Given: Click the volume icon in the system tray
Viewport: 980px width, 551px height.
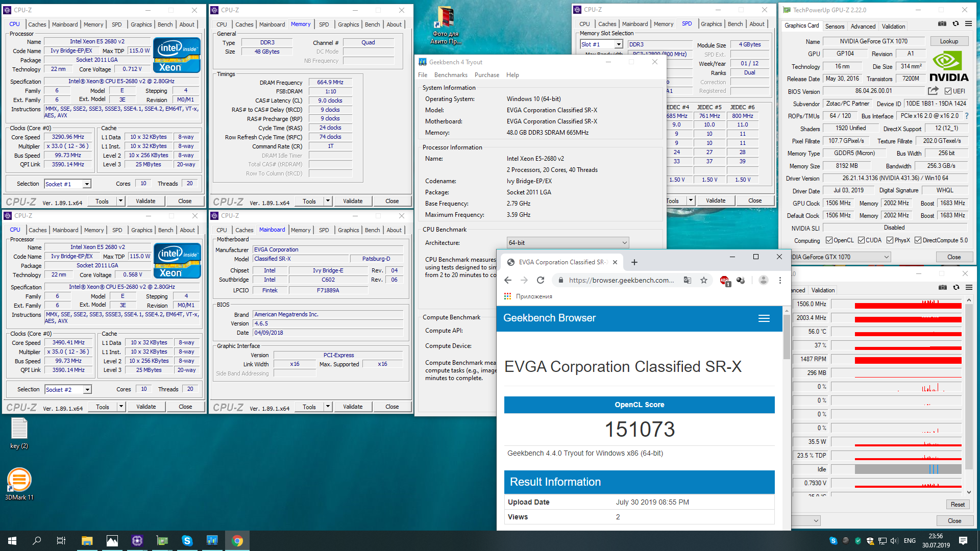Looking at the screenshot, I should click(x=894, y=541).
